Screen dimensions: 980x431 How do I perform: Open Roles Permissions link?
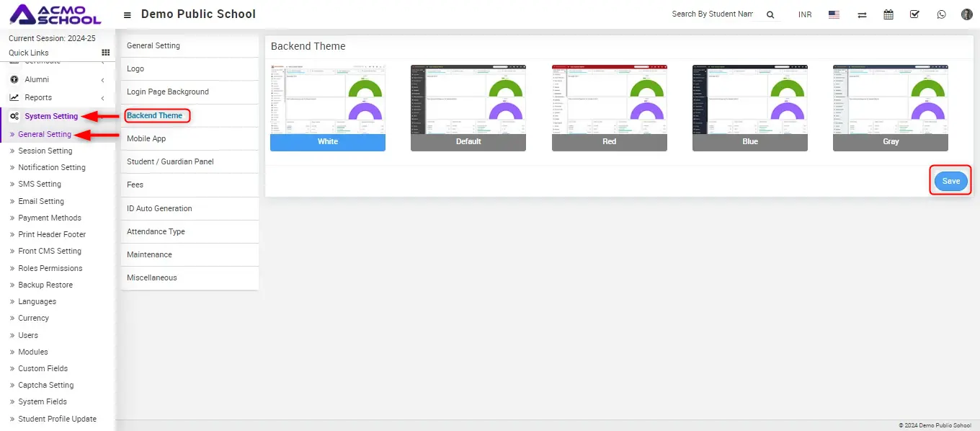click(x=50, y=268)
